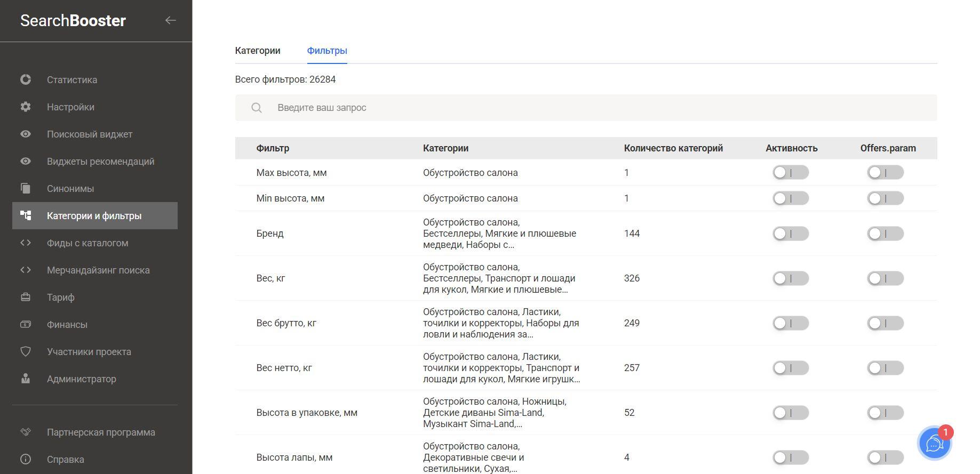Image resolution: width=980 pixels, height=474 pixels.
Task: Open Участники проекта
Action: point(89,351)
